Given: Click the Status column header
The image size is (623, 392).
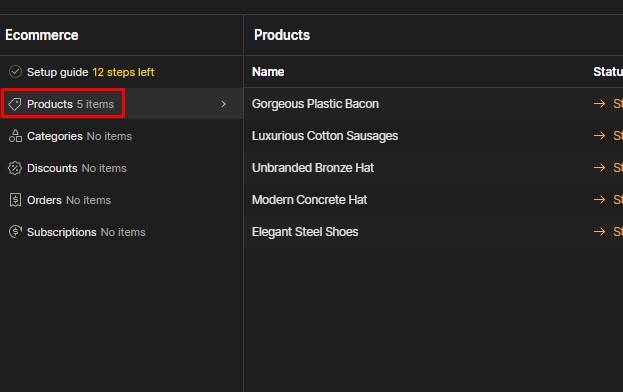Looking at the screenshot, I should coord(608,72).
